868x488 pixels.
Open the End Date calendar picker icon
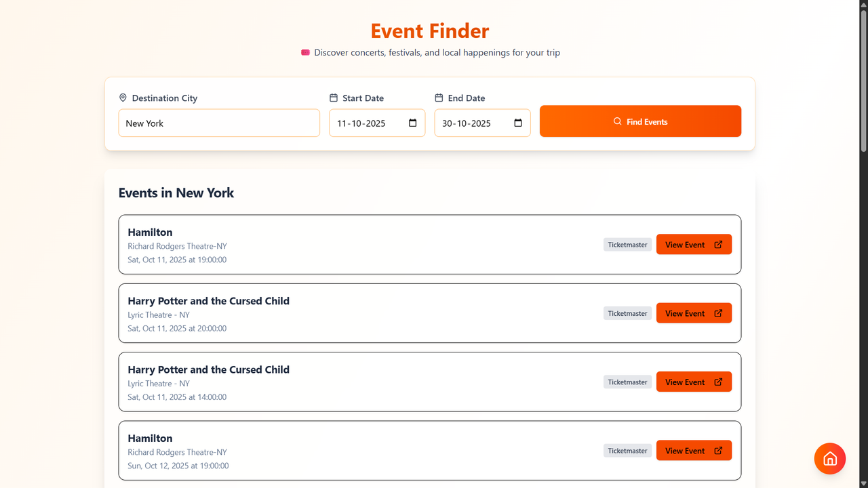point(518,123)
